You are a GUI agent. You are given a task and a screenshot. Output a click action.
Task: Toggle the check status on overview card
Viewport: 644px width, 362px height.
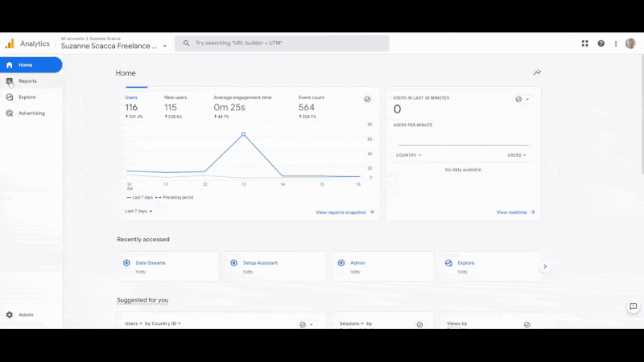point(367,99)
